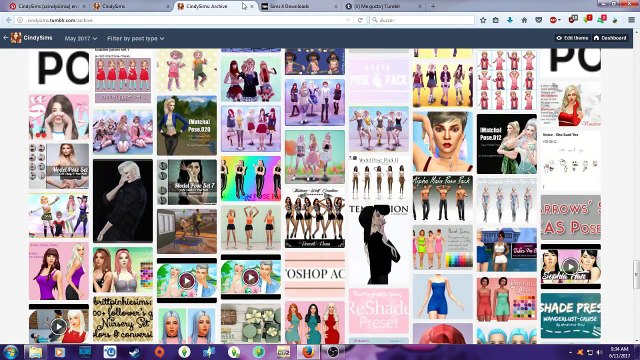This screenshot has width=640, height=360.
Task: Click the Tumblr back arrow beside CindySims
Action: (x=6, y=38)
